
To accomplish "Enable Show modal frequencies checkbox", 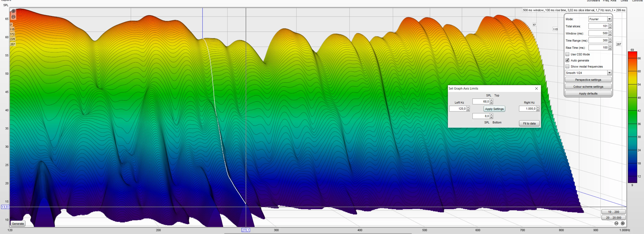I will (567, 66).
